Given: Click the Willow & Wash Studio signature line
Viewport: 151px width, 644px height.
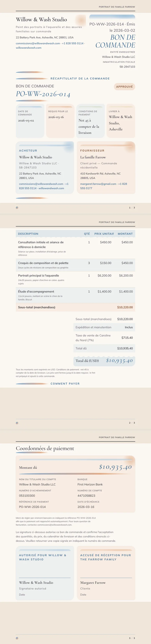Looking at the screenshot, I should pyautogui.click(x=45, y=578).
